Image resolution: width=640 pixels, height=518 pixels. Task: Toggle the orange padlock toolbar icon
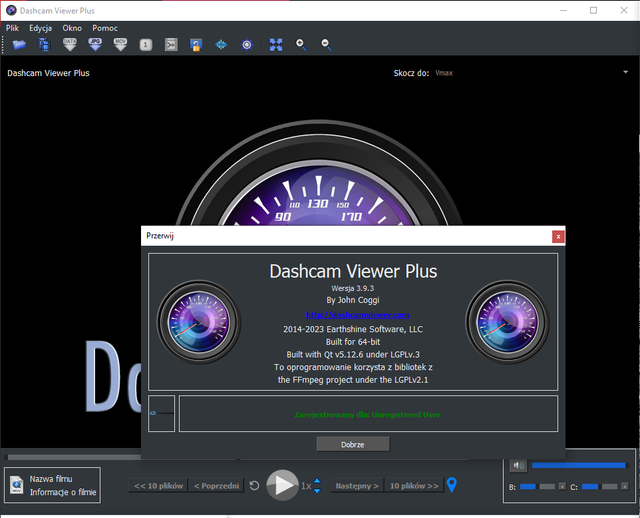pyautogui.click(x=196, y=45)
